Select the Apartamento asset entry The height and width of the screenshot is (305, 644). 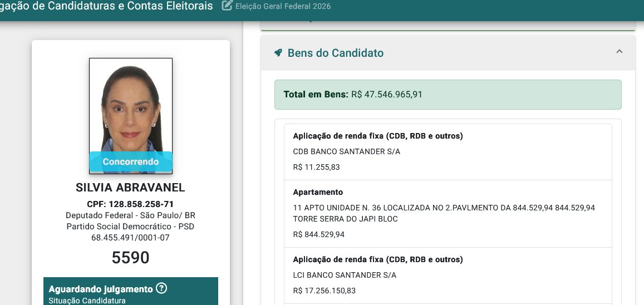tap(448, 214)
